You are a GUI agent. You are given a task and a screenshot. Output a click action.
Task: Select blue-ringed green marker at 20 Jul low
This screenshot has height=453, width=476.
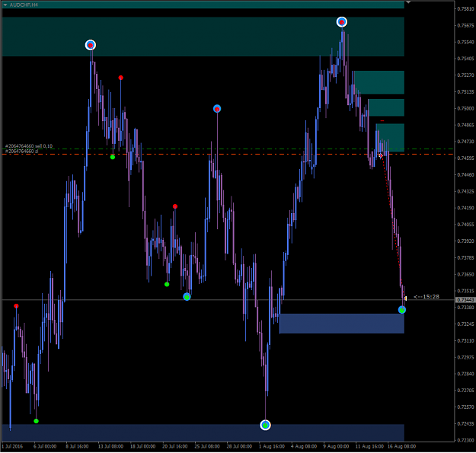[187, 297]
